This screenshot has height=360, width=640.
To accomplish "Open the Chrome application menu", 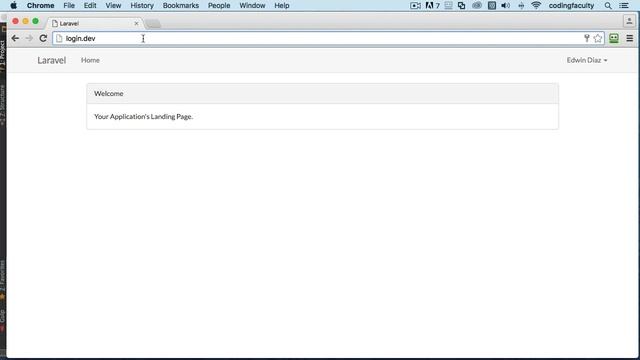I will pyautogui.click(x=40, y=6).
